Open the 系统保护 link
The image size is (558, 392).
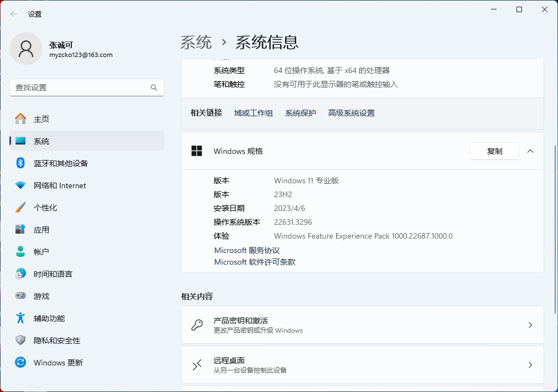click(x=301, y=113)
